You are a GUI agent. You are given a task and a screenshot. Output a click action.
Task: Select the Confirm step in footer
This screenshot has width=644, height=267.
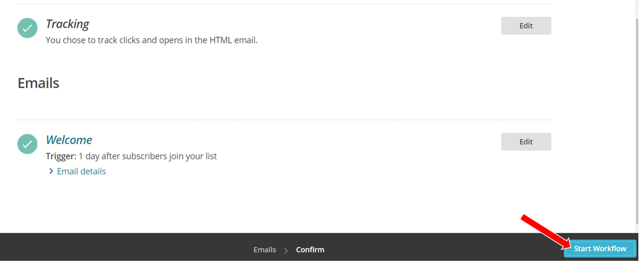pos(310,250)
